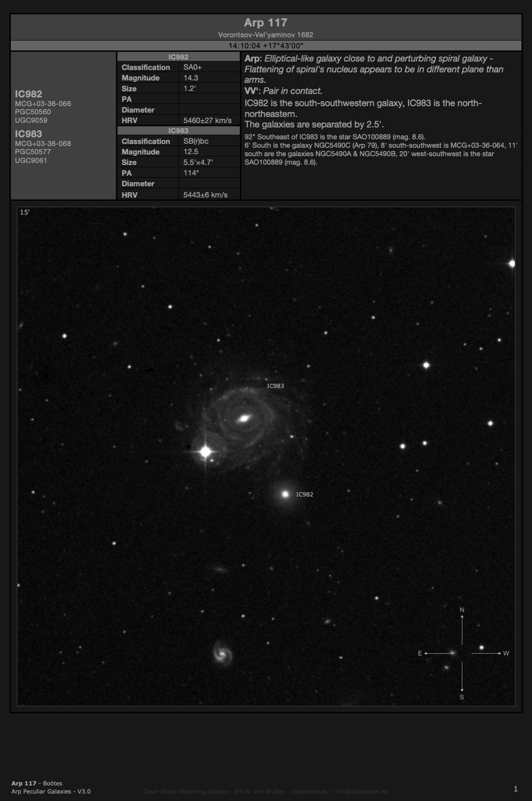The image size is (532, 801).
Task: Select the classification value "SB(r)bc"
Action: click(196, 141)
